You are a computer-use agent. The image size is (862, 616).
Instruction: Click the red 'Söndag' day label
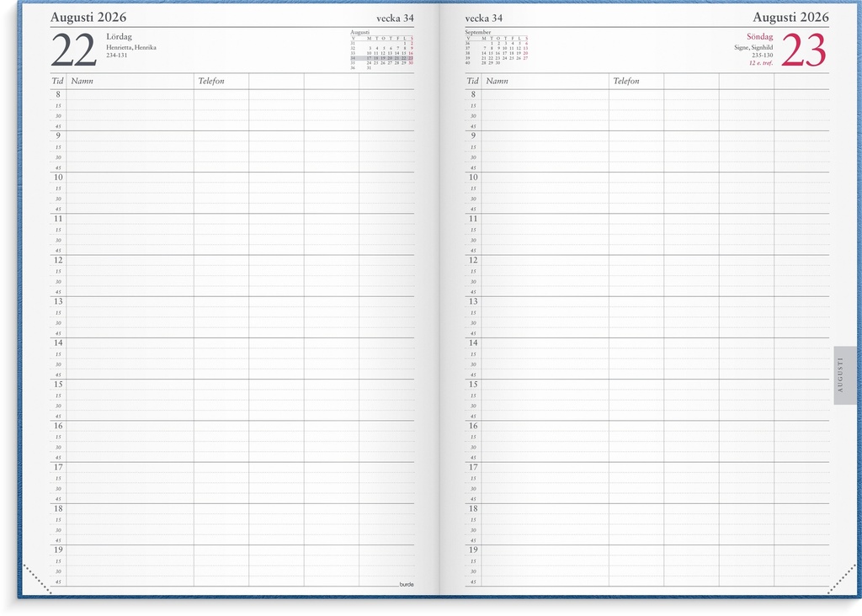pos(759,37)
